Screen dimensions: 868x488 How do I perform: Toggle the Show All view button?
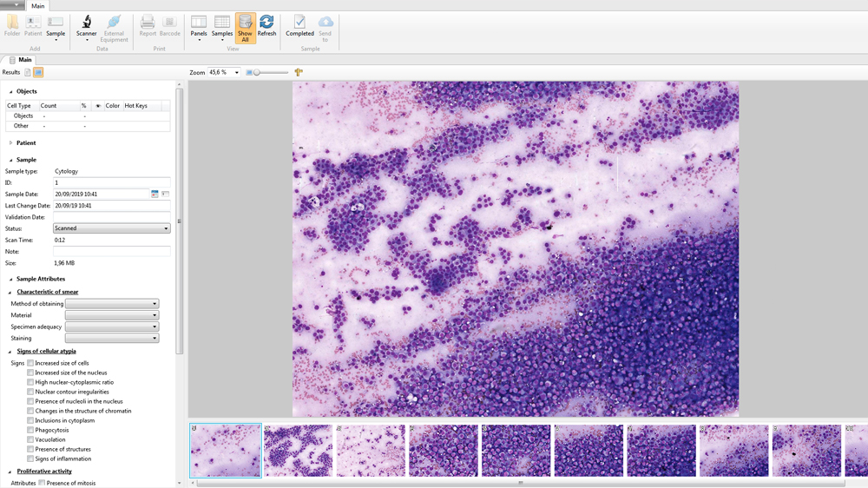pos(245,27)
